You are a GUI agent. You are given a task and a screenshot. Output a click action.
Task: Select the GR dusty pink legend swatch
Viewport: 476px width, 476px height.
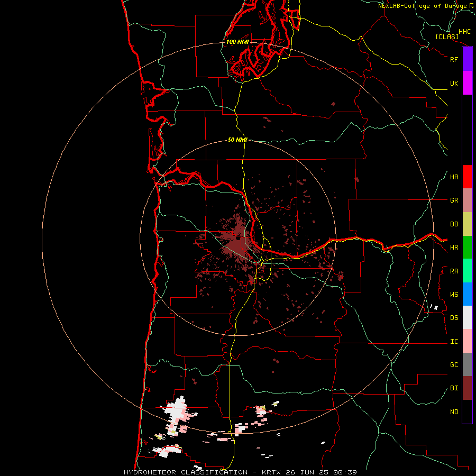[x=467, y=200]
